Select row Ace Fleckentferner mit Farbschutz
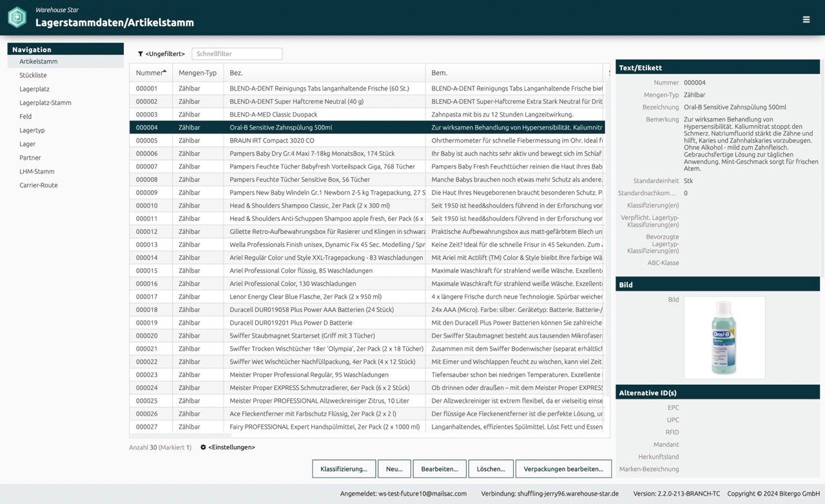825x504 pixels. (367, 413)
